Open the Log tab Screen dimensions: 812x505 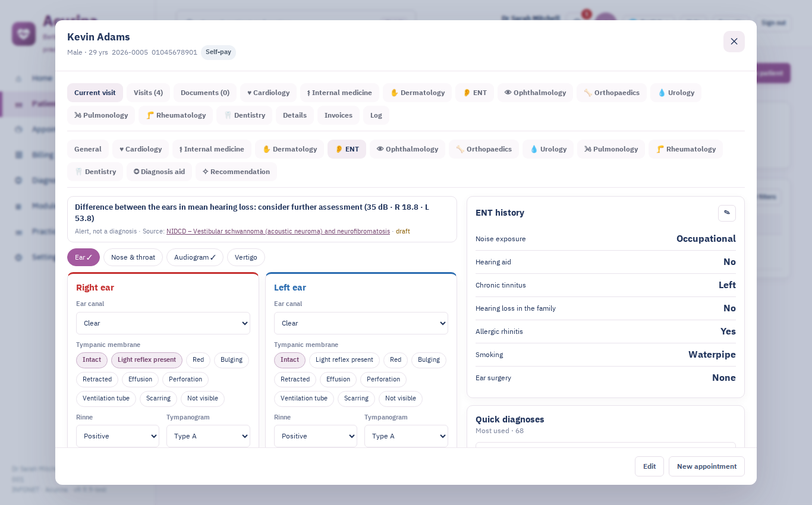click(x=376, y=115)
